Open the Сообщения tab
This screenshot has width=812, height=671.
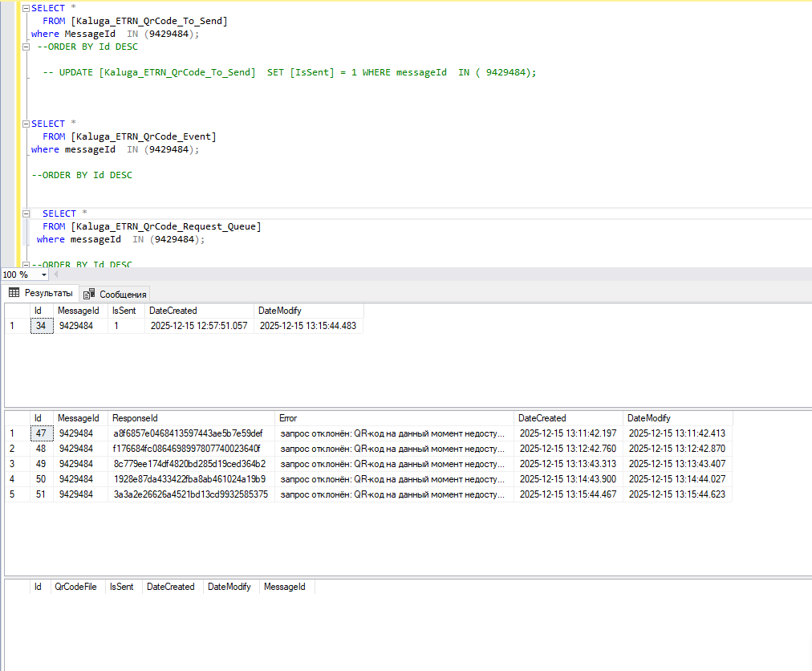(x=116, y=295)
